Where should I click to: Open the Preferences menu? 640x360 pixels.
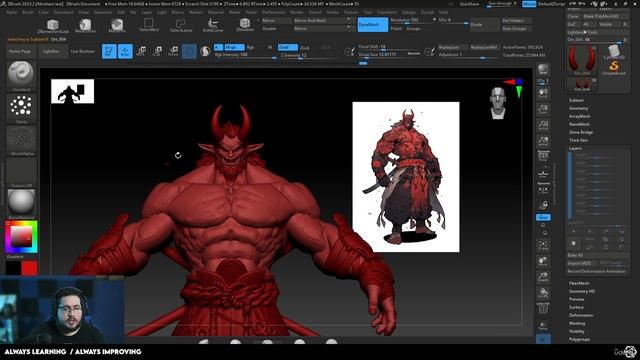(x=273, y=12)
